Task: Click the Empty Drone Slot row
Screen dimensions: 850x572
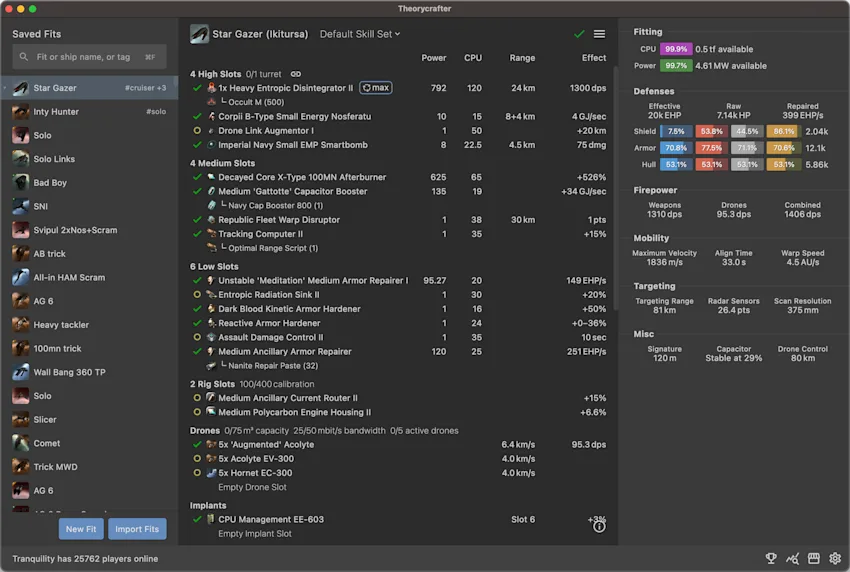Action: click(252, 487)
